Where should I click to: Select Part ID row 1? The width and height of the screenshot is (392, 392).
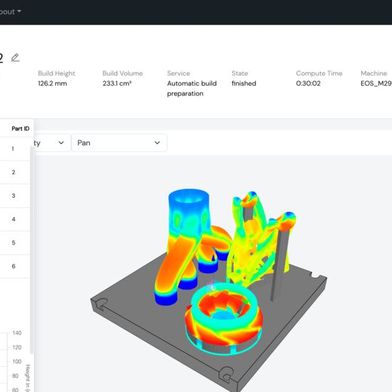click(15, 149)
